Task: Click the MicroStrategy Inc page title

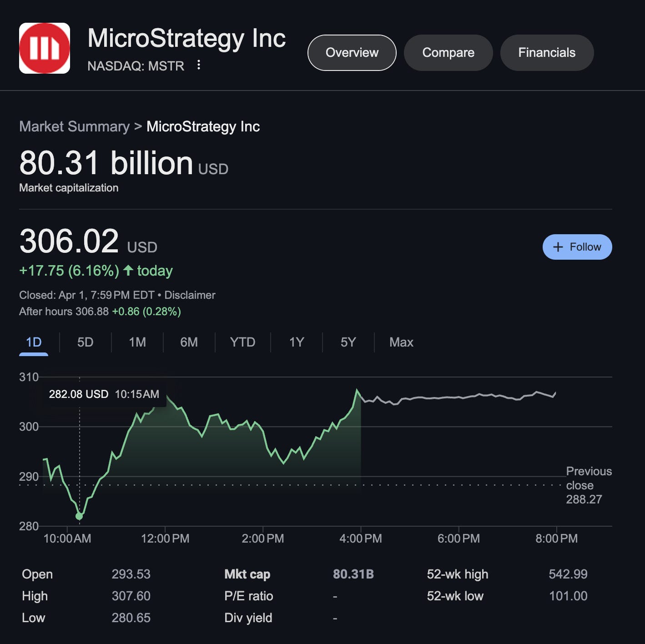Action: [186, 38]
